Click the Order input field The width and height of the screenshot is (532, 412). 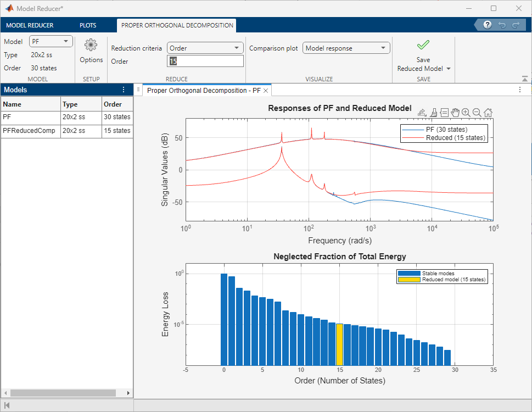tap(205, 62)
